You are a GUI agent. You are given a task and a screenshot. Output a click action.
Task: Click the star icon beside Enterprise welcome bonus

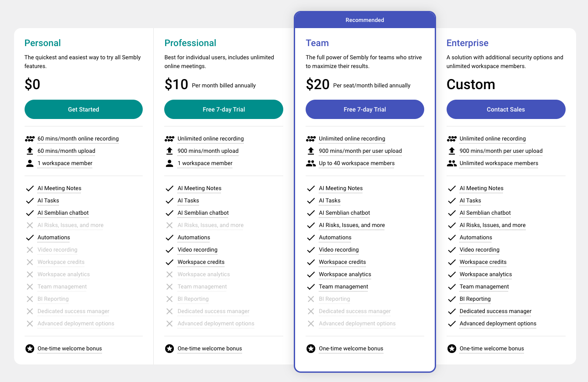pyautogui.click(x=451, y=349)
